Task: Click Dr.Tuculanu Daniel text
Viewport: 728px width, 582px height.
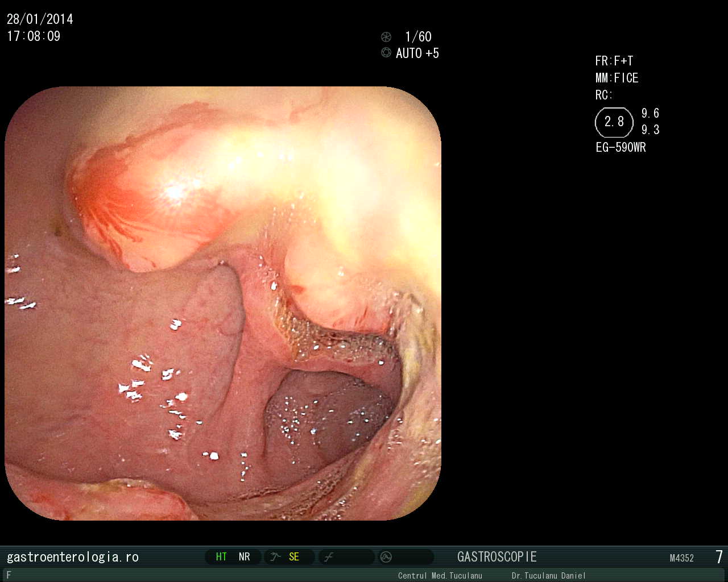Action: tap(548, 576)
